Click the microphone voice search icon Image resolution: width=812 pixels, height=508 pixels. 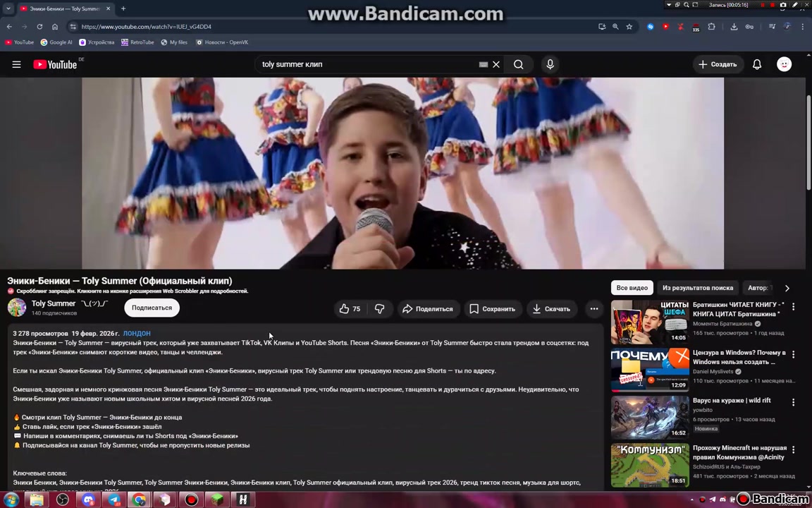550,64
